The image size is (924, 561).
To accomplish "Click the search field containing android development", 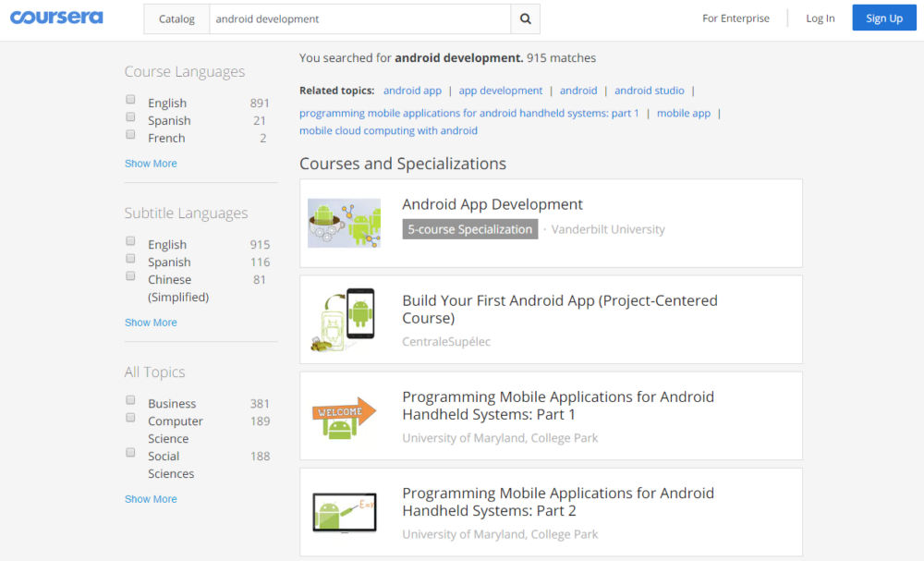I will [x=360, y=18].
